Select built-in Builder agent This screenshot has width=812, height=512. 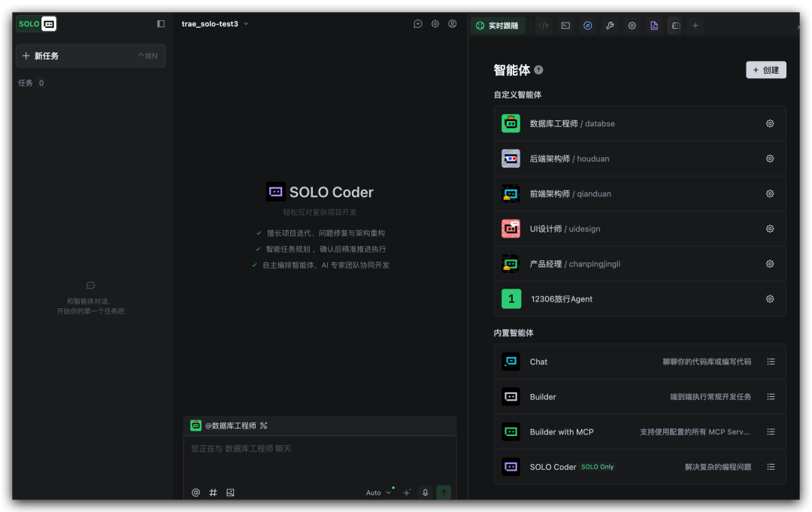pos(640,397)
